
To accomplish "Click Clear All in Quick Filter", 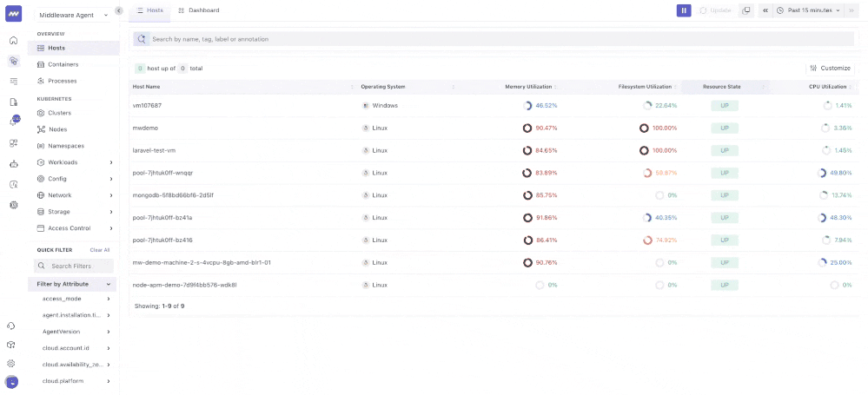I will (x=100, y=250).
